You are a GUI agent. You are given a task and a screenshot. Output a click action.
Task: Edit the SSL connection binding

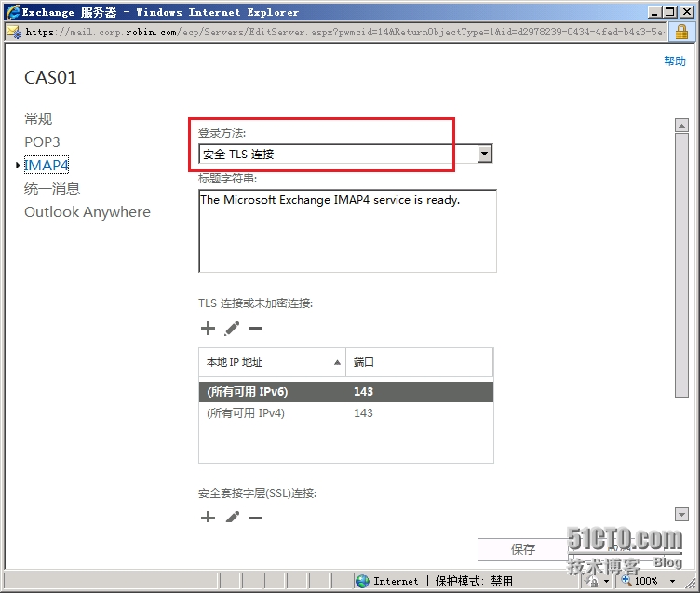point(232,518)
